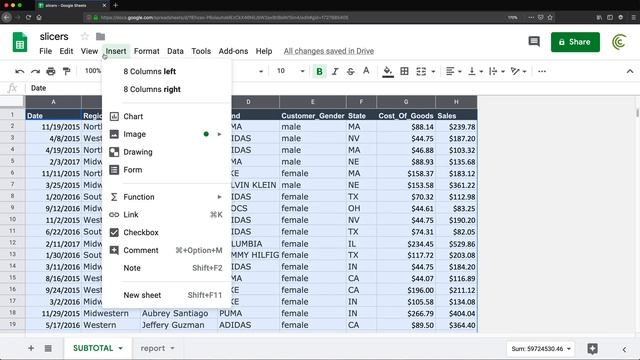The width and height of the screenshot is (640, 360).
Task: Click the Move to folder icon
Action: (100, 36)
